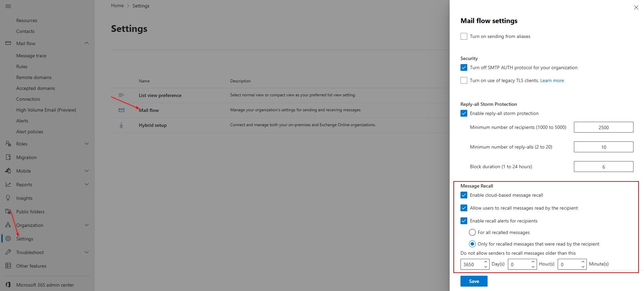The image size is (644, 291).
Task: Collapse the Mail flow section chevron
Action: [x=87, y=43]
